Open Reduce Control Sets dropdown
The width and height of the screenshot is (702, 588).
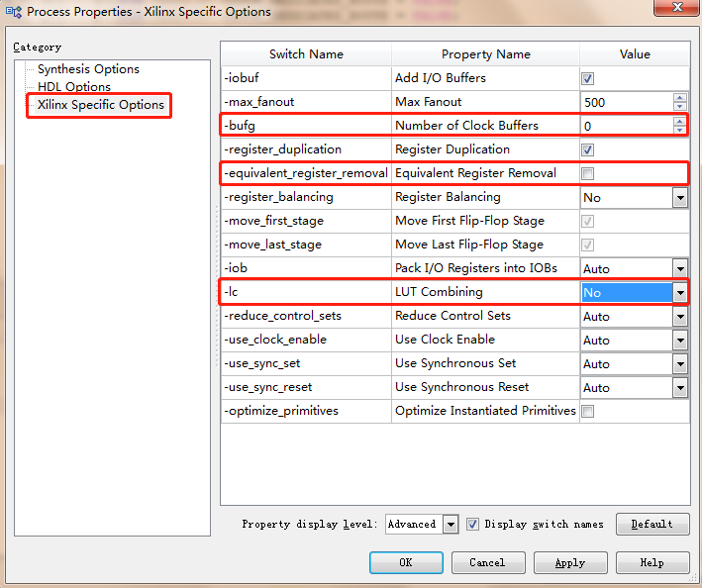(680, 317)
